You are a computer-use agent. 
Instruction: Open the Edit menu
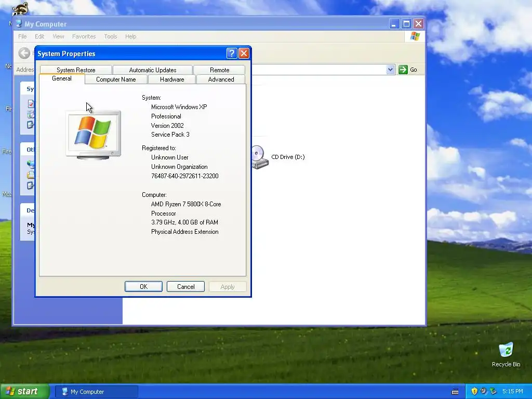[39, 36]
